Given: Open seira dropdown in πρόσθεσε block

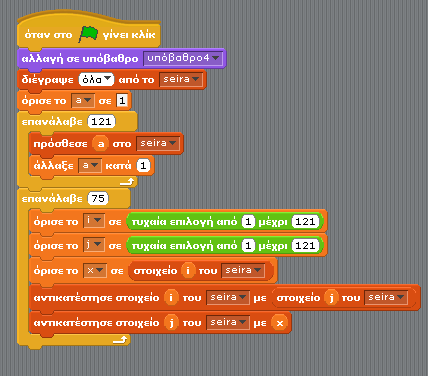Looking at the screenshot, I should pyautogui.click(x=158, y=144).
